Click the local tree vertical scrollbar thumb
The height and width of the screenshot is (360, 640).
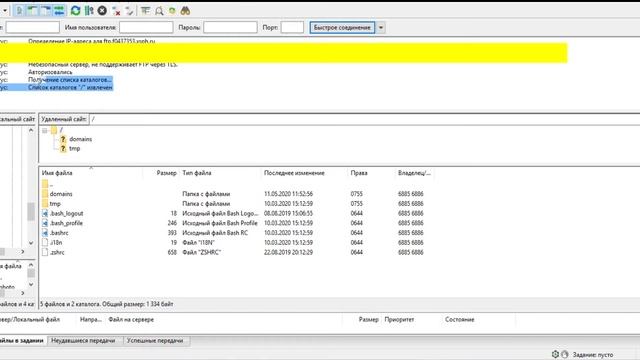pos(31,212)
